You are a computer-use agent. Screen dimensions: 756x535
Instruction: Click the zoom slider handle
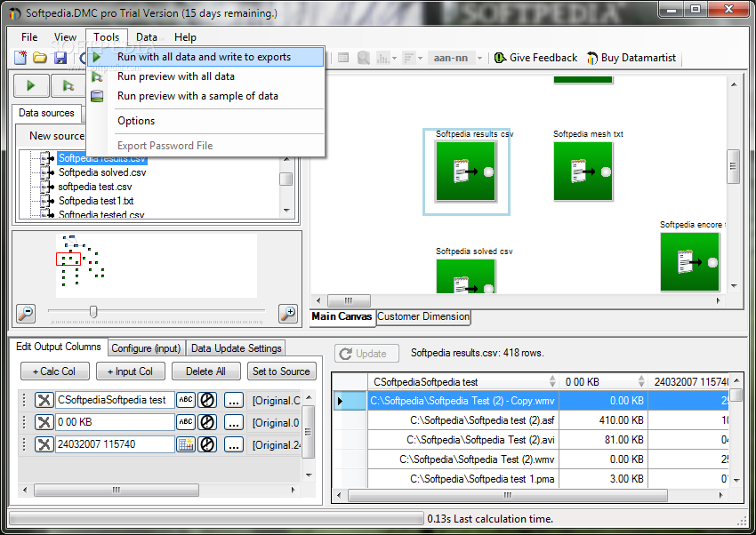coord(93,312)
